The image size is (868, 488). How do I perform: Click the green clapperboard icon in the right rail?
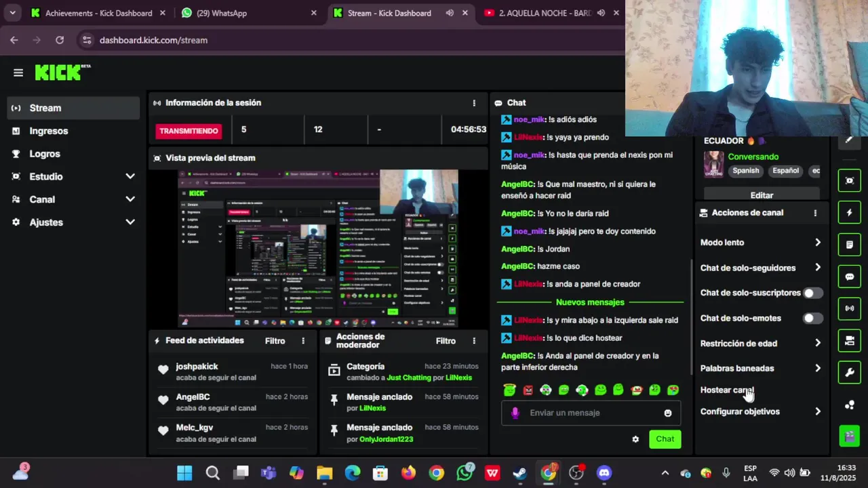coord(849,435)
